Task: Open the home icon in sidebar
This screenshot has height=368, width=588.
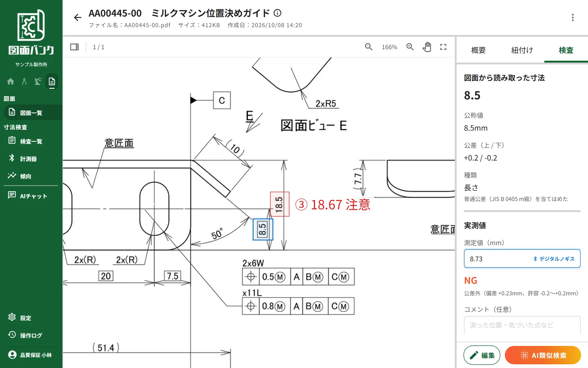Action: coord(10,81)
